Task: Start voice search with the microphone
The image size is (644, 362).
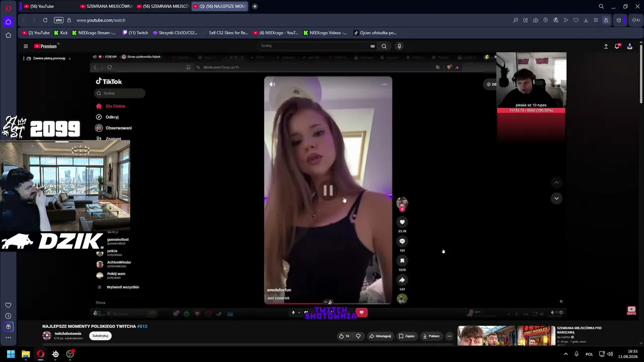Action: pos(399,46)
